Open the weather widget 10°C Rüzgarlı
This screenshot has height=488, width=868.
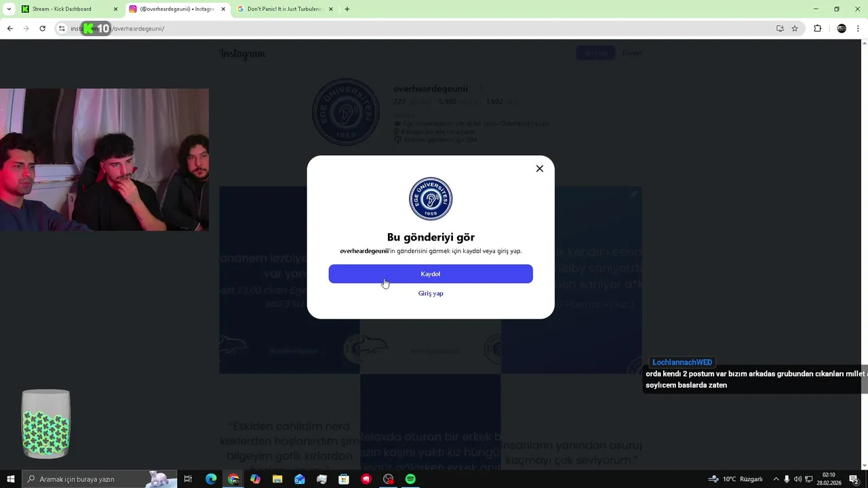(x=736, y=479)
